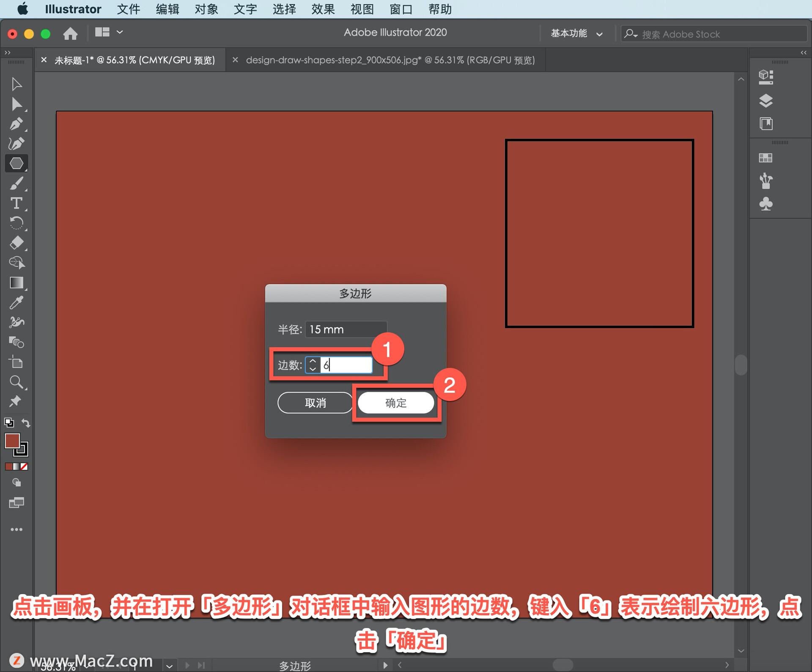
Task: Select the Artboard tool
Action: tap(16, 362)
